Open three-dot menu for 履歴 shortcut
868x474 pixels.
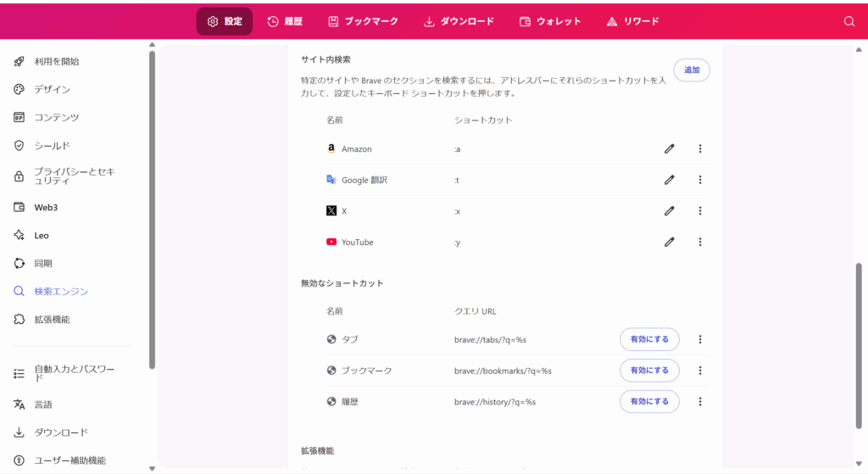(x=699, y=401)
